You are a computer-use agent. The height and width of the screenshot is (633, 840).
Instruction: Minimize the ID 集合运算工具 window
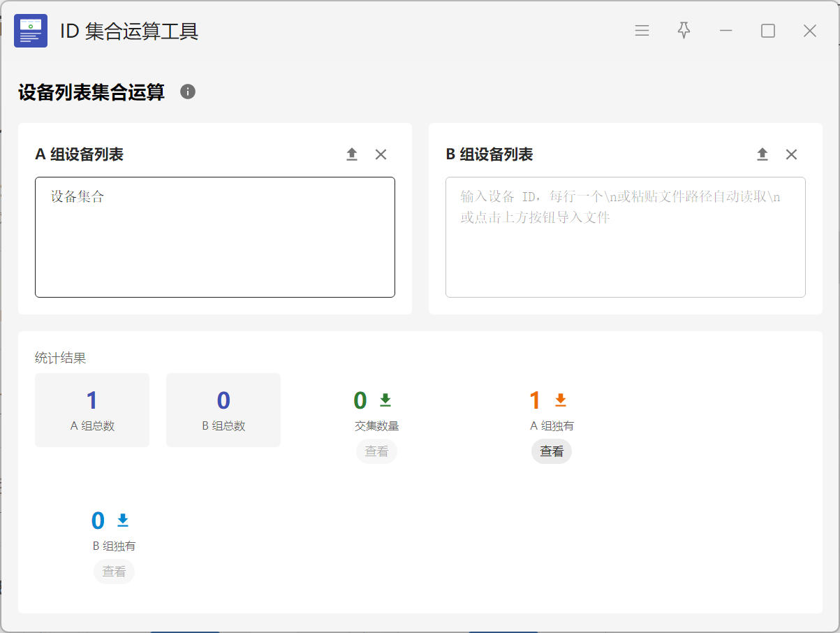(x=726, y=31)
